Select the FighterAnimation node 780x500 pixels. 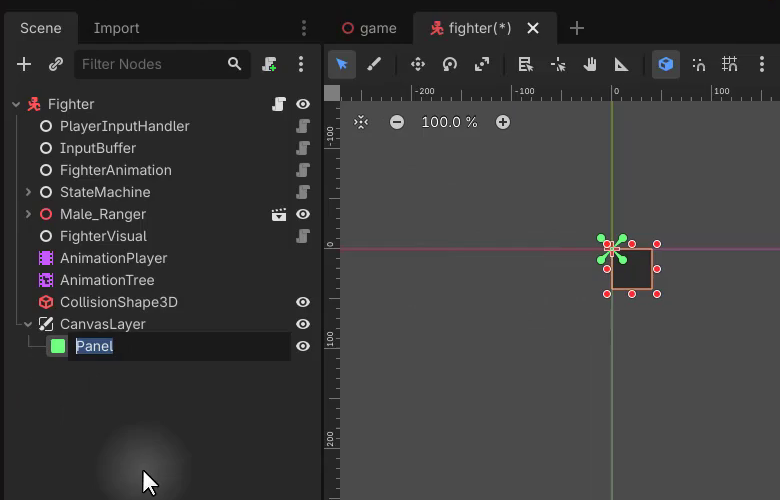(115, 170)
